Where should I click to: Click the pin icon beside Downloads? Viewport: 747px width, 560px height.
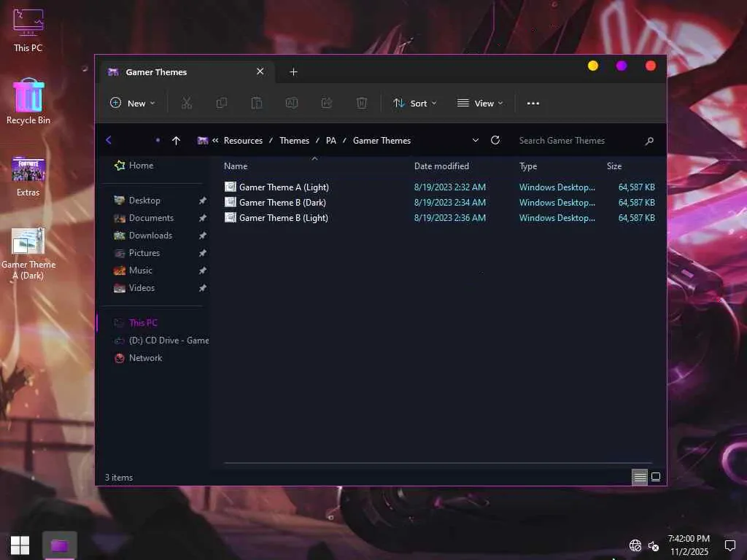[x=203, y=236]
